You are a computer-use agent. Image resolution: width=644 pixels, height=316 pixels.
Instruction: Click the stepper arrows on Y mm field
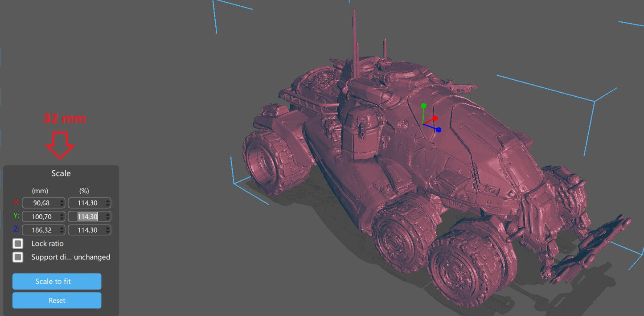click(62, 217)
